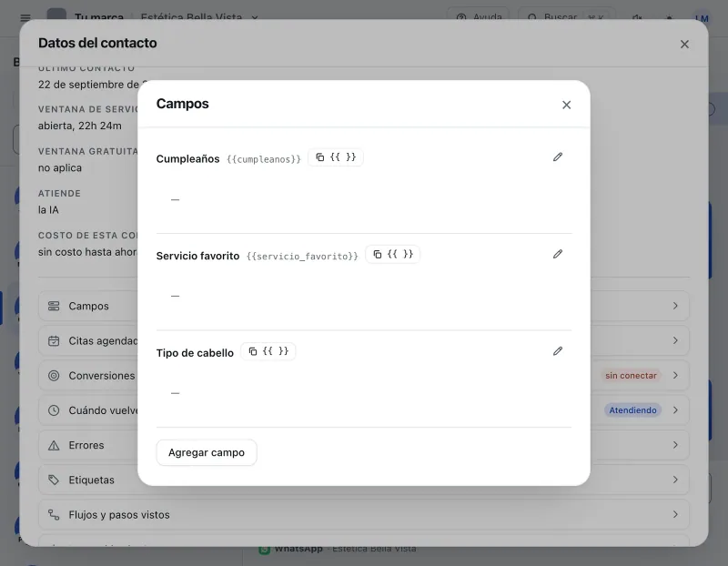Screen dimensions: 728x566
Task: Edit the Servicio favorito field pencil icon
Action: tap(558, 254)
